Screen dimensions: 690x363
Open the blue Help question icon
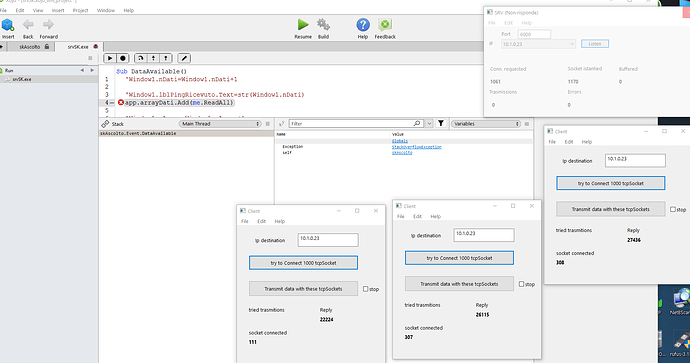[363, 25]
